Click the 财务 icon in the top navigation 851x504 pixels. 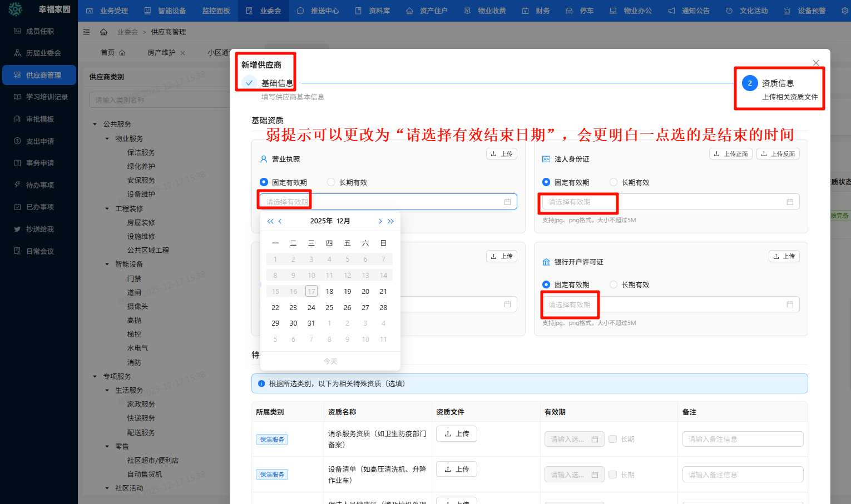click(525, 11)
